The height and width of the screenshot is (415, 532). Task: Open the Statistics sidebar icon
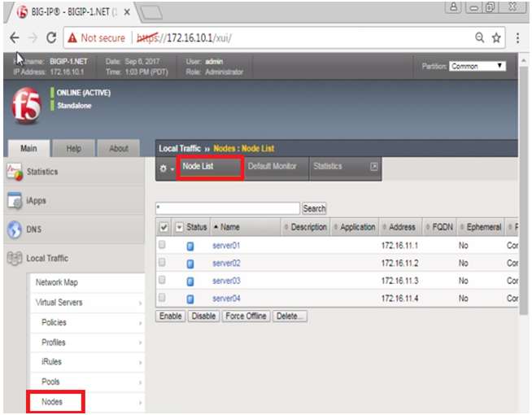point(14,172)
